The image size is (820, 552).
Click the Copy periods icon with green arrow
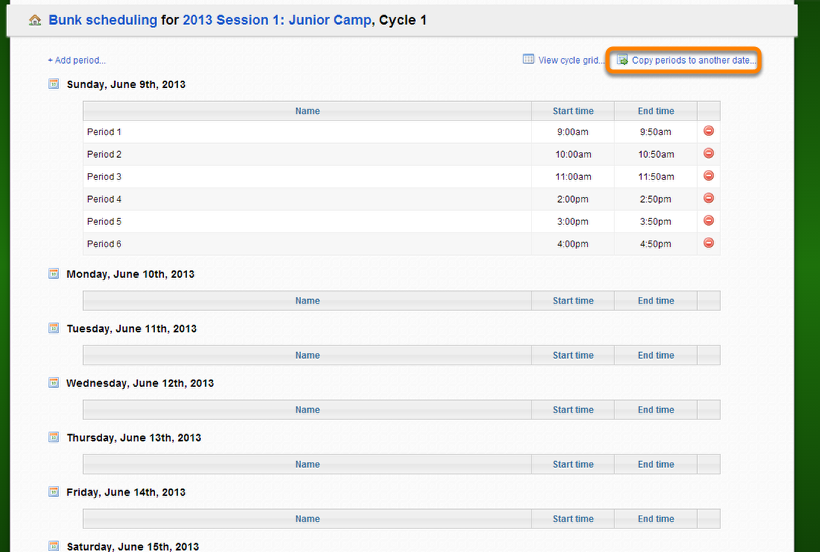click(622, 60)
